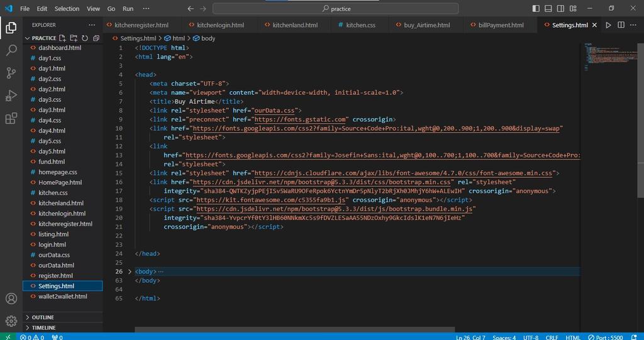Open the Accounts menu

(x=11, y=299)
